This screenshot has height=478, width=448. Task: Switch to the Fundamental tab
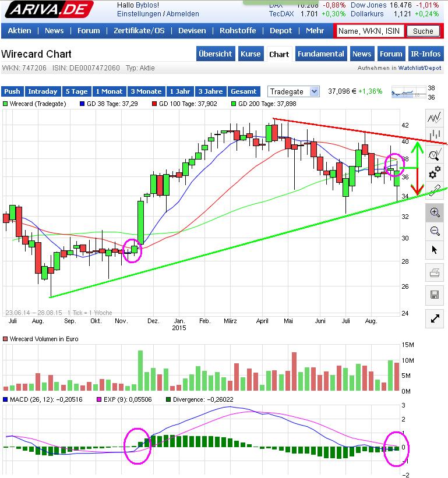click(x=321, y=54)
